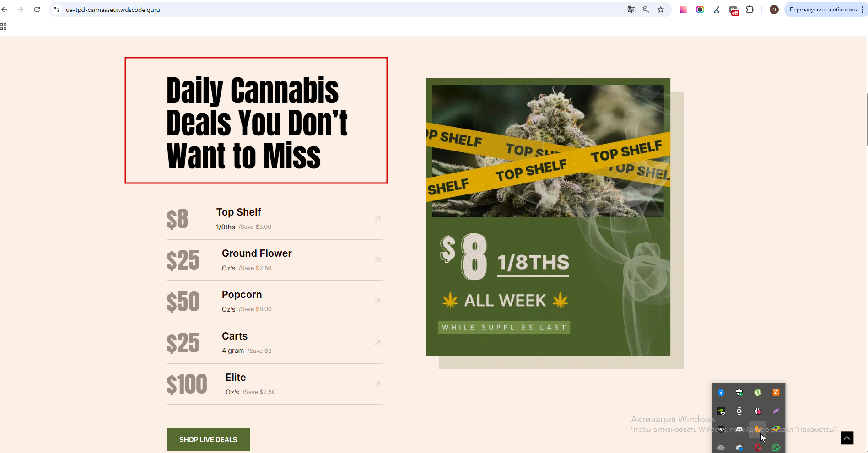The width and height of the screenshot is (868, 453).
Task: Open the Google Translate page icon
Action: [631, 10]
